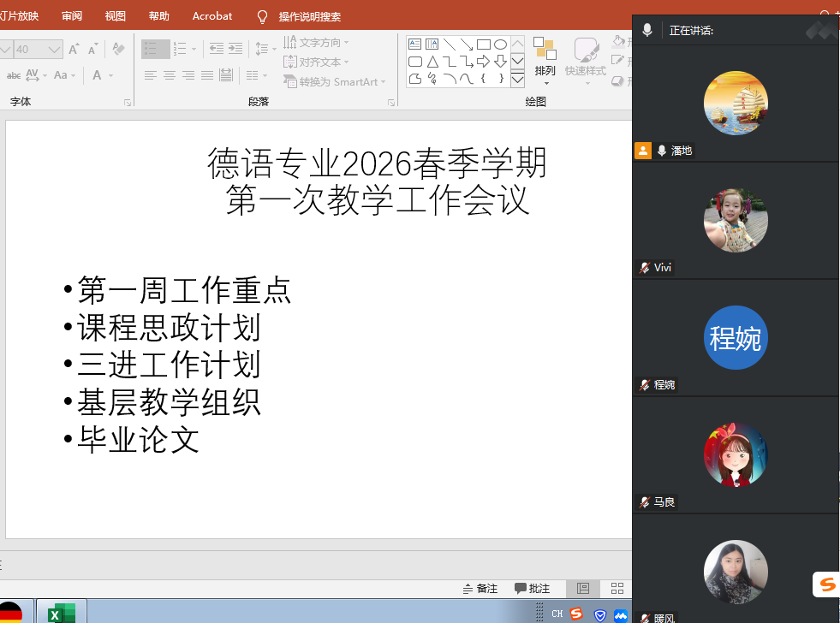Click 程婉's participant avatar
This screenshot has height=623, width=840.
click(736, 337)
